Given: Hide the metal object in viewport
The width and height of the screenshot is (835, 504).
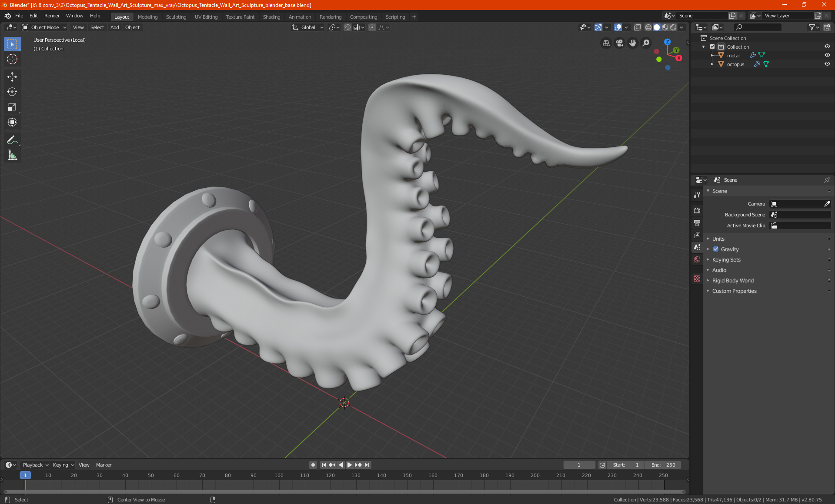Looking at the screenshot, I should (x=827, y=56).
